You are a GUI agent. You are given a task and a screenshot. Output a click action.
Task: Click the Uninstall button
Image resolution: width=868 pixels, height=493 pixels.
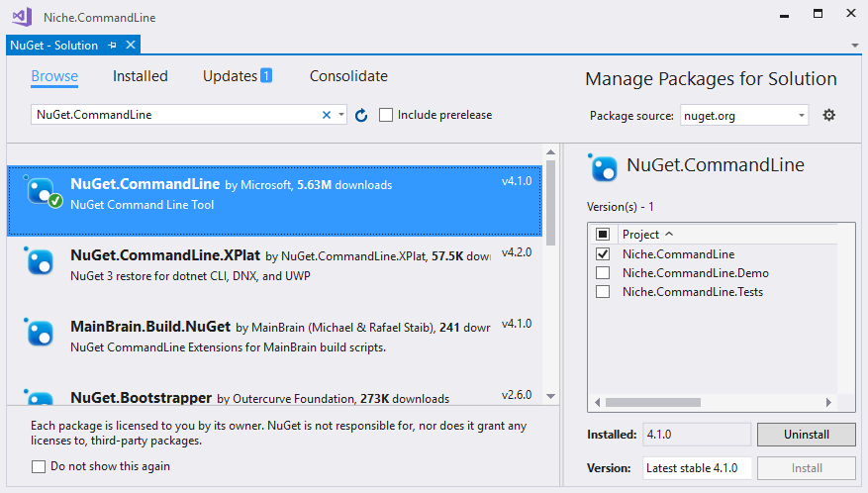click(806, 435)
